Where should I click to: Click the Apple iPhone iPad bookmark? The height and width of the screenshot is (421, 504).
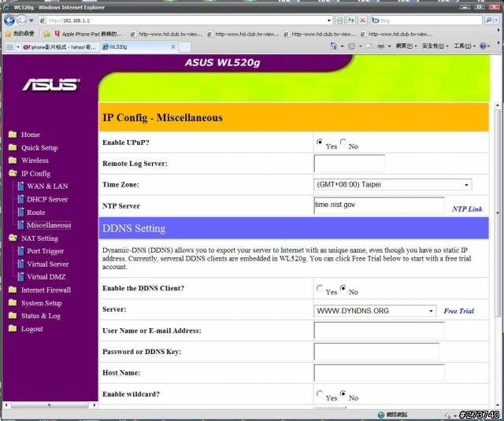[88, 34]
